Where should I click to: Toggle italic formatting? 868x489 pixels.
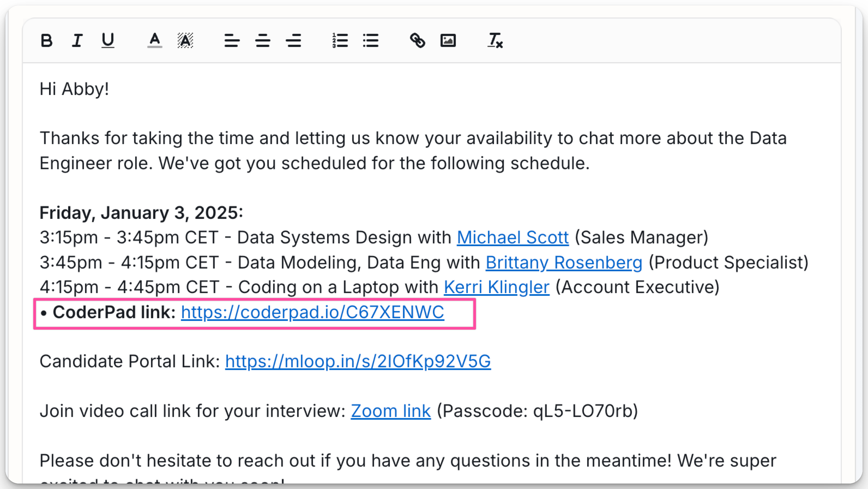point(77,41)
